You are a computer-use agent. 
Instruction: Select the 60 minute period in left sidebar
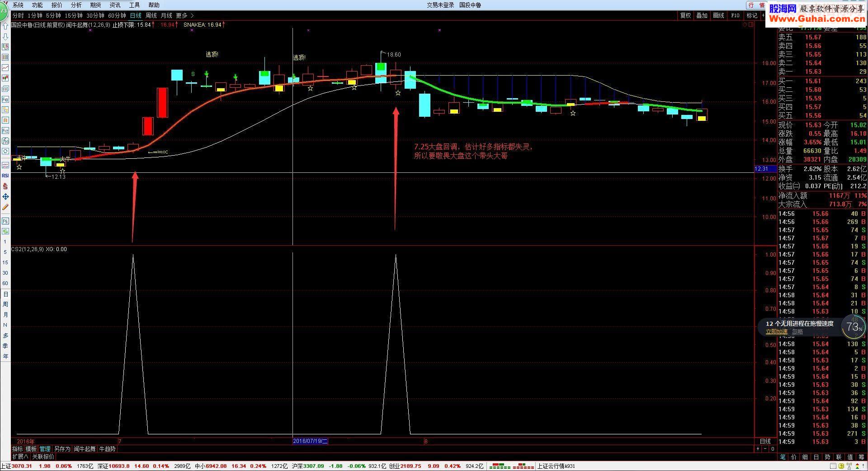(x=5, y=283)
